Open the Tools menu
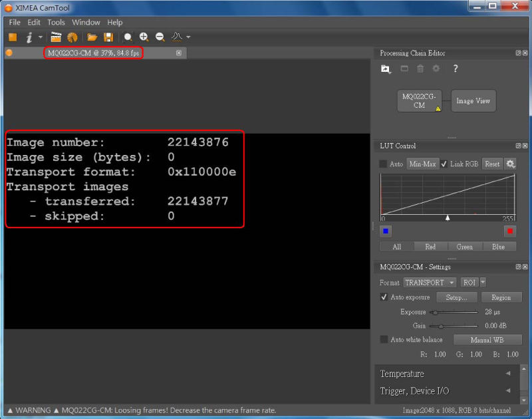532x419 pixels. pyautogui.click(x=56, y=22)
